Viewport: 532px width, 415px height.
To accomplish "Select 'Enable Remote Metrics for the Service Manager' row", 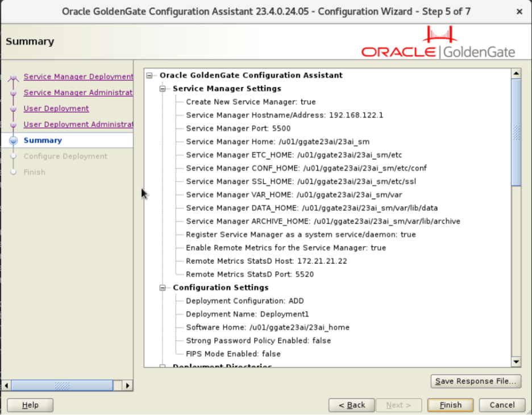I will pos(286,248).
